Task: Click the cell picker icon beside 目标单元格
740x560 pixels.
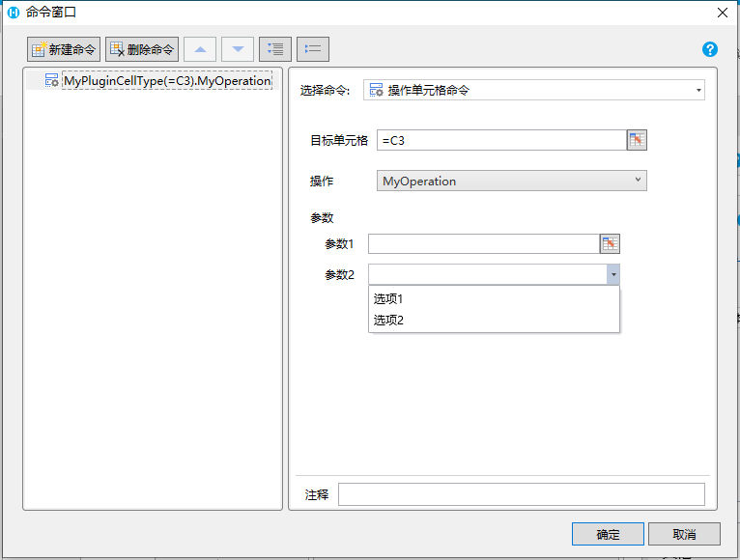Action: pyautogui.click(x=637, y=140)
